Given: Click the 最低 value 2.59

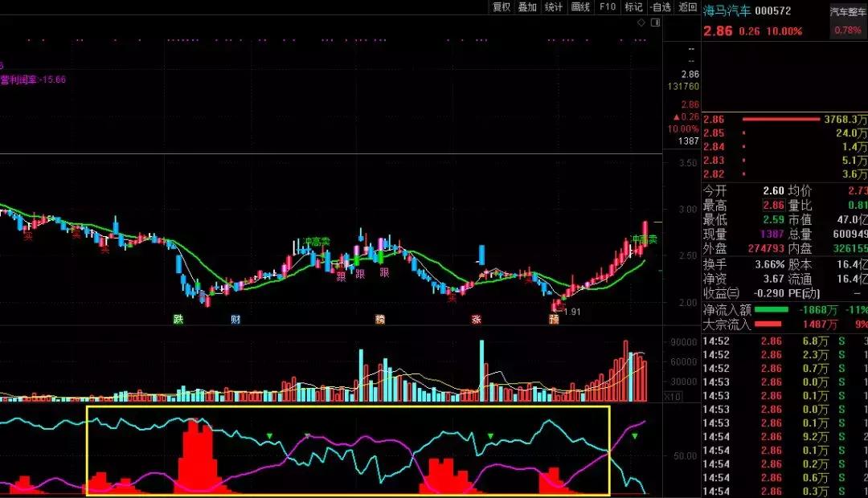Looking at the screenshot, I should click(x=773, y=219).
